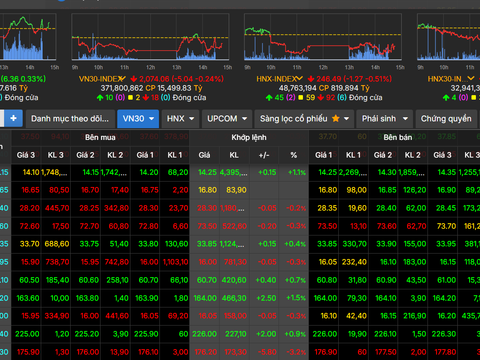Click buy price 1 cell 225.90

coord(146,334)
